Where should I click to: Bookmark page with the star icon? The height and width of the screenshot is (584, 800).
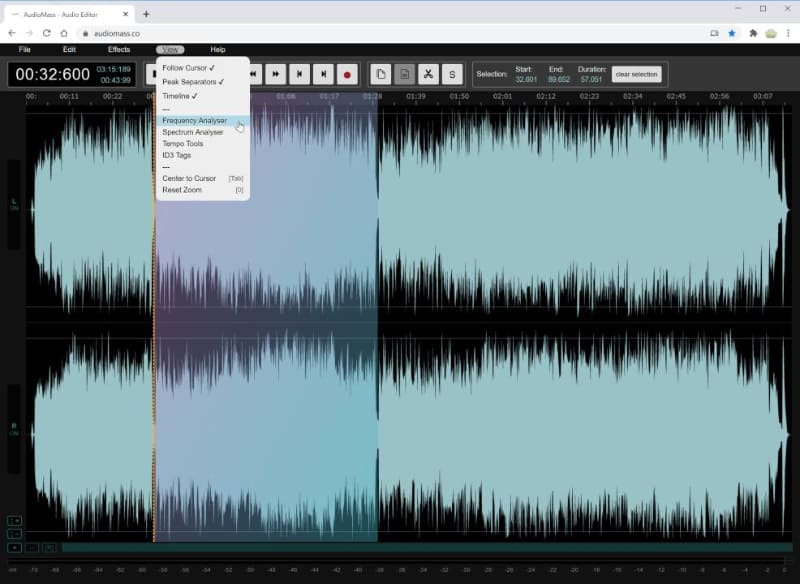pos(732,33)
